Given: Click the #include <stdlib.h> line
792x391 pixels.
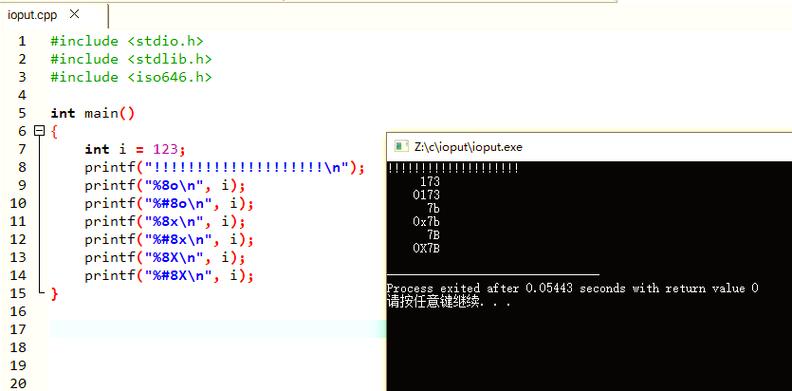Looking at the screenshot, I should click(131, 59).
